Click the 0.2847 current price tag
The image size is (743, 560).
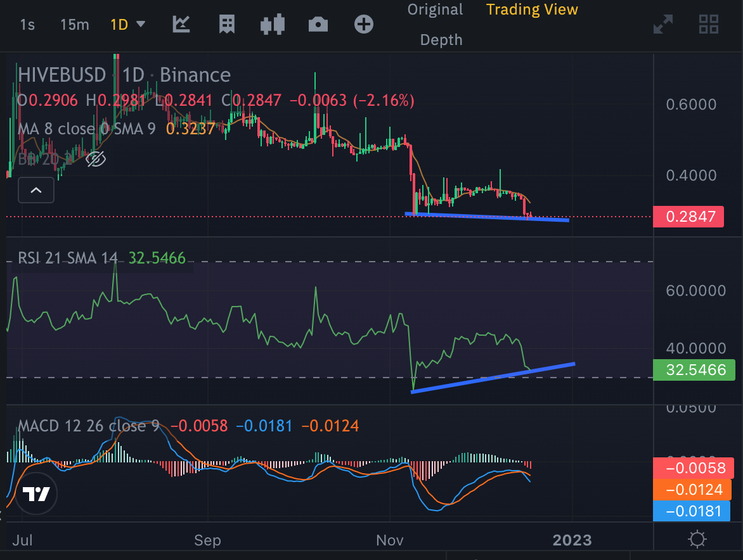tap(688, 216)
